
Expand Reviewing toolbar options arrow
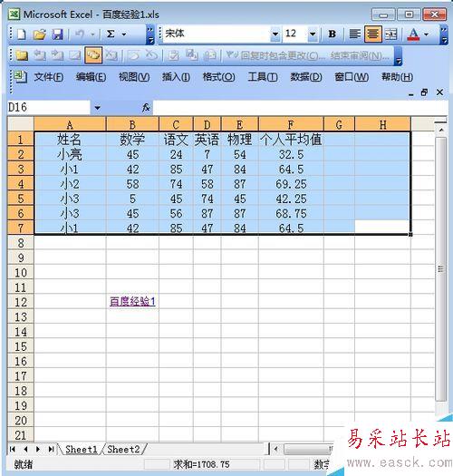(398, 56)
